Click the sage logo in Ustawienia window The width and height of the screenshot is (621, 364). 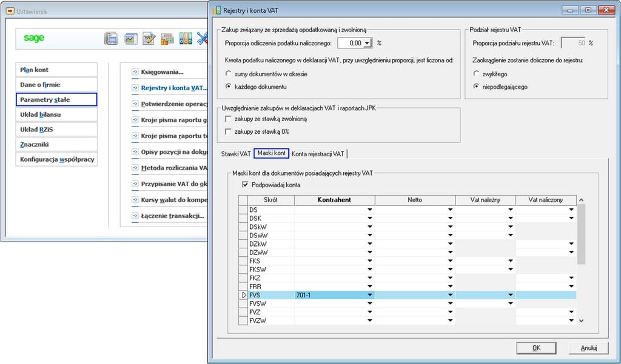(x=34, y=38)
